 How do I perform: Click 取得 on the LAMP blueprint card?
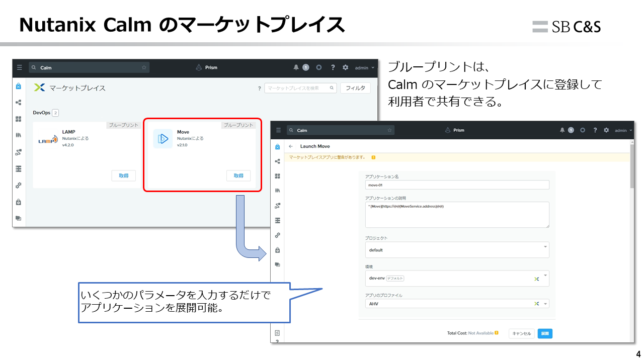(x=123, y=175)
